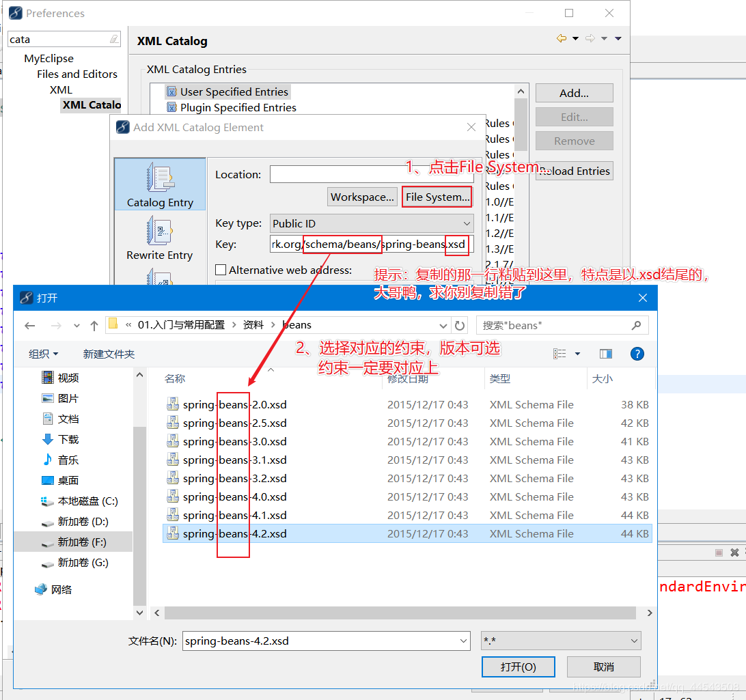
Task: Click the back arrow in file dialog
Action: 30,326
